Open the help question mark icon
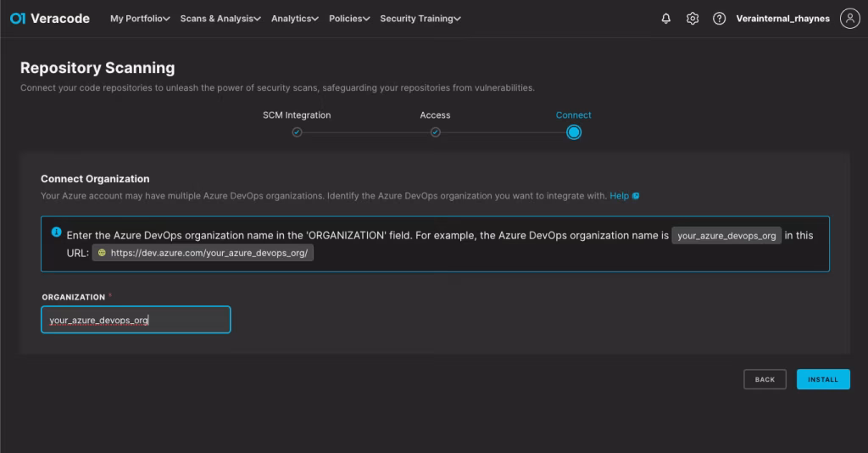 coord(719,19)
